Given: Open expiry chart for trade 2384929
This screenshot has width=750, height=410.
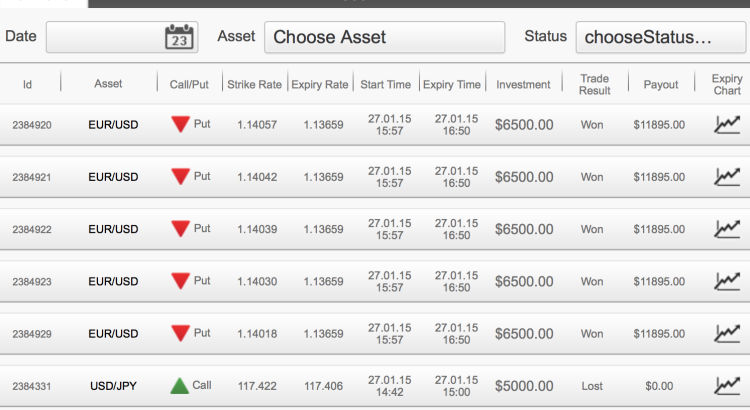Looking at the screenshot, I should click(x=727, y=333).
